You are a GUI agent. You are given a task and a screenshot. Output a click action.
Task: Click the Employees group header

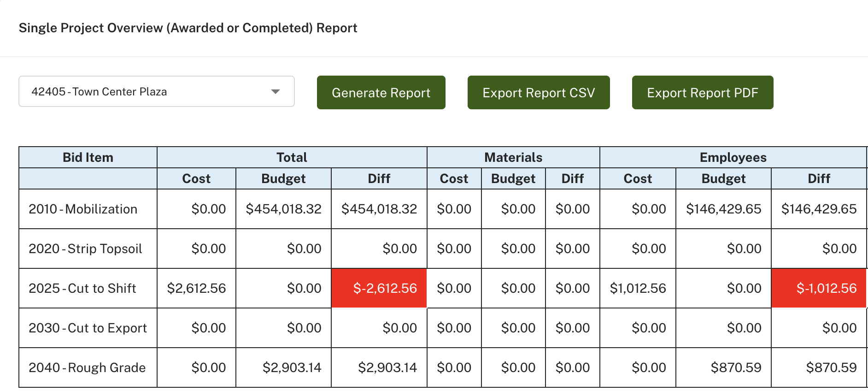(x=733, y=158)
